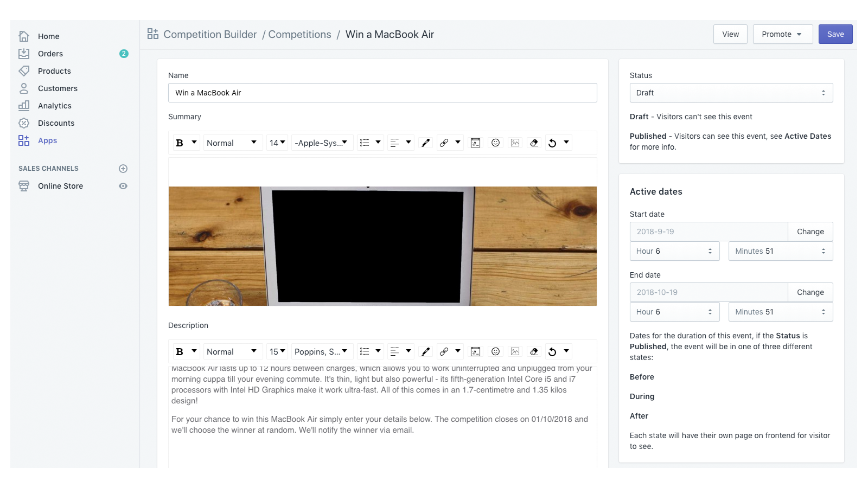Click the undo icon in Summary toolbar
Image resolution: width=868 pixels, height=488 pixels.
[x=552, y=143]
